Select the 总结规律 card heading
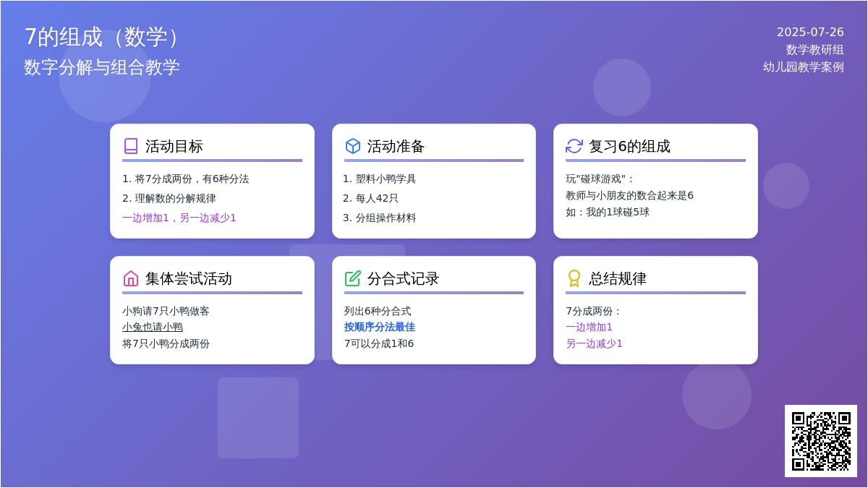The height and width of the screenshot is (488, 868). point(618,278)
